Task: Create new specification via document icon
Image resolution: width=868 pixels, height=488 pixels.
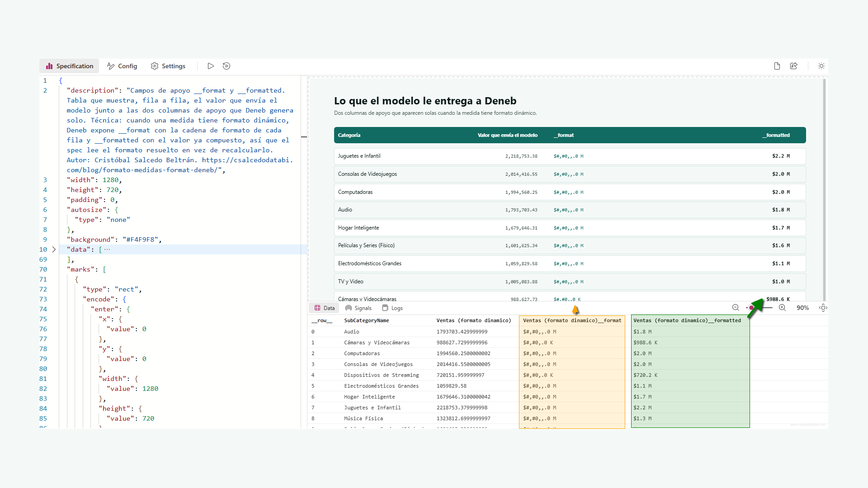Action: pos(777,66)
